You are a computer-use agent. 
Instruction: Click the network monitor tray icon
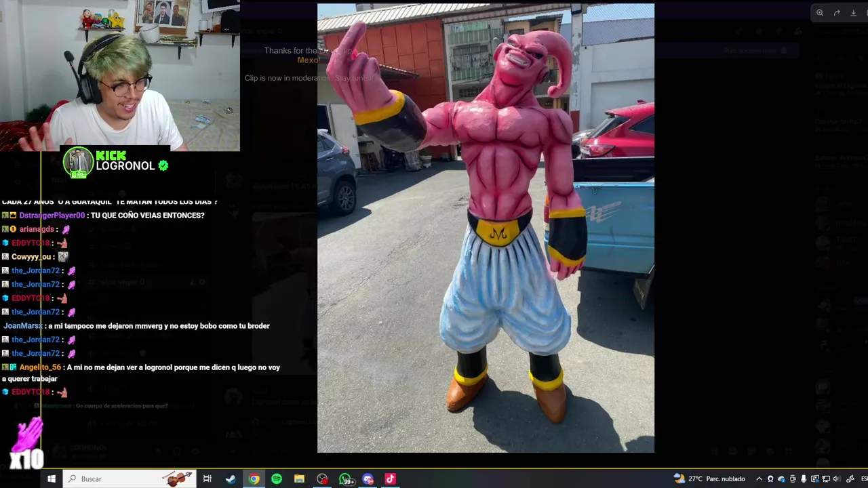(x=826, y=479)
